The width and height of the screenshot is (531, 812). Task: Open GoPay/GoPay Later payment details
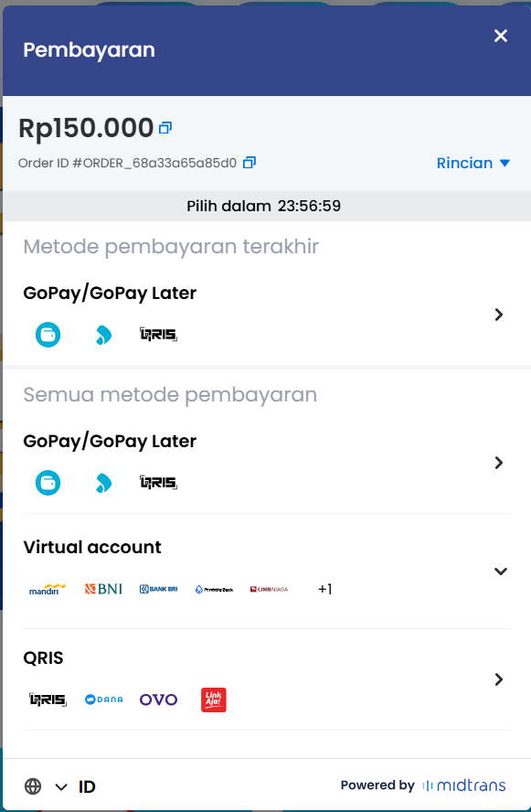(x=498, y=463)
